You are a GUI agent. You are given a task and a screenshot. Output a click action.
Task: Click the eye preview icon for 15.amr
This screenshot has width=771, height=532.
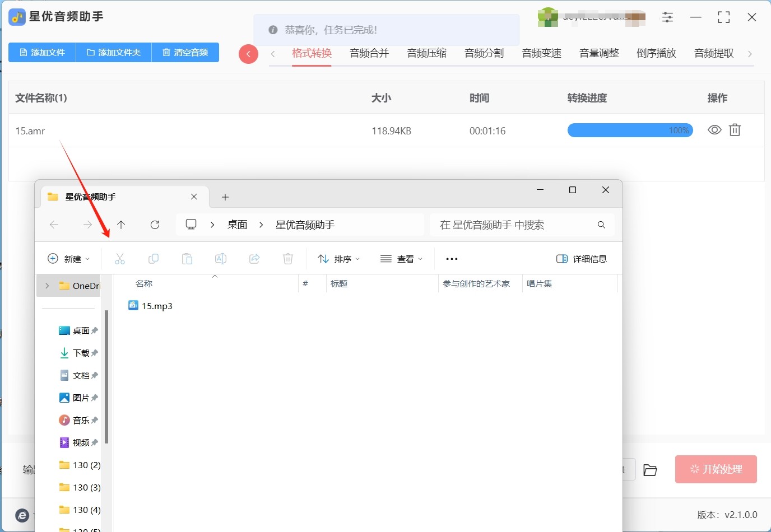click(714, 130)
